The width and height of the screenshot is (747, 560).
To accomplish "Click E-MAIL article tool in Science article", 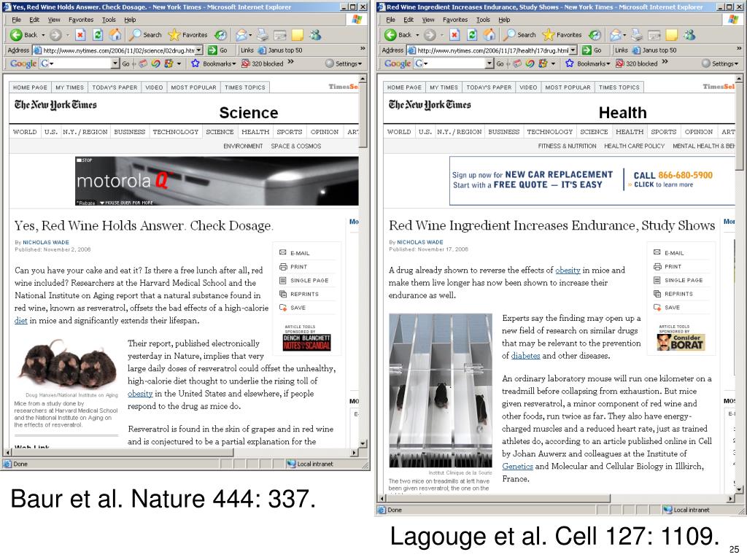I will click(x=295, y=253).
